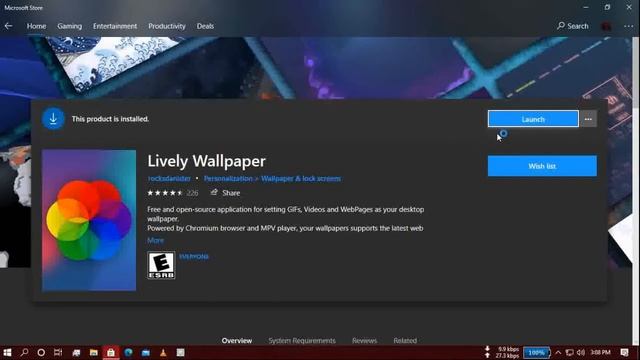Open the notification action center

pyautogui.click(x=624, y=353)
